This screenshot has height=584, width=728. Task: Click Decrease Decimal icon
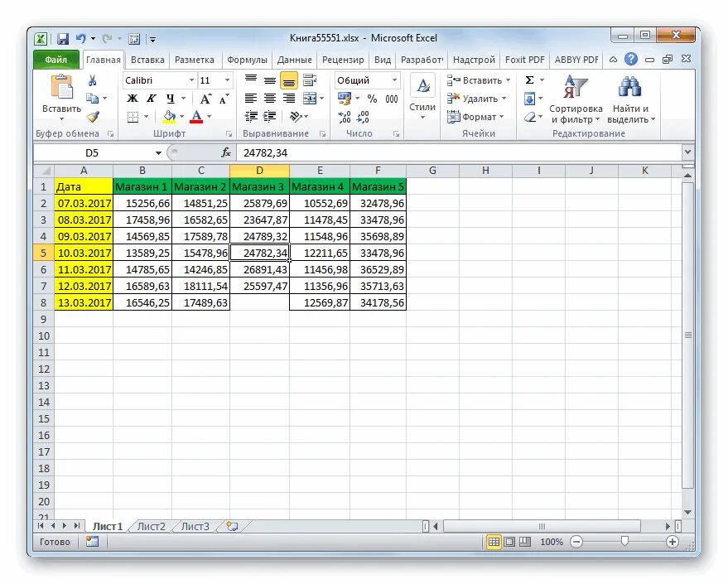pyautogui.click(x=363, y=117)
